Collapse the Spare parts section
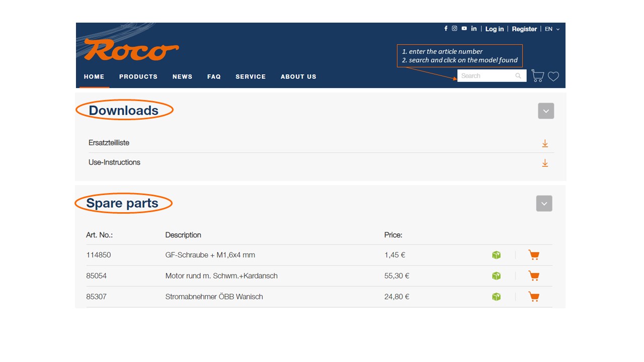Viewport: 644px width, 362px height. (544, 204)
